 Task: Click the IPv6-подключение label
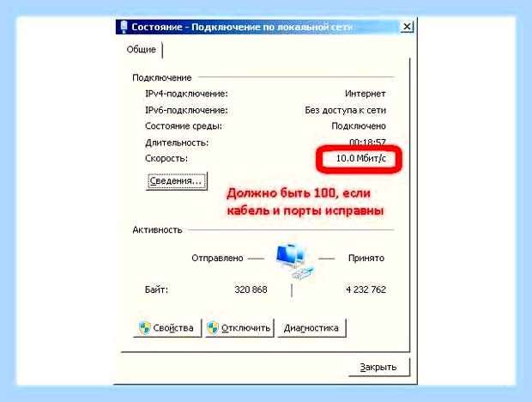pos(186,110)
